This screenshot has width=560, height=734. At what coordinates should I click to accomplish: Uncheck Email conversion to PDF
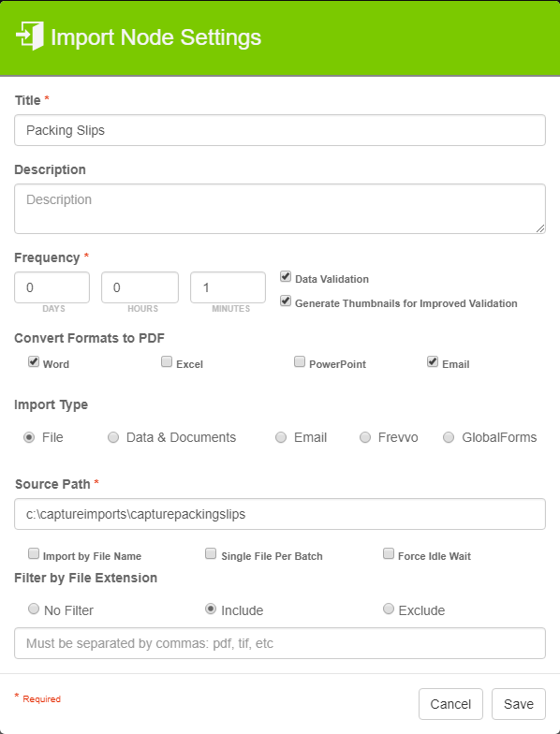point(433,361)
